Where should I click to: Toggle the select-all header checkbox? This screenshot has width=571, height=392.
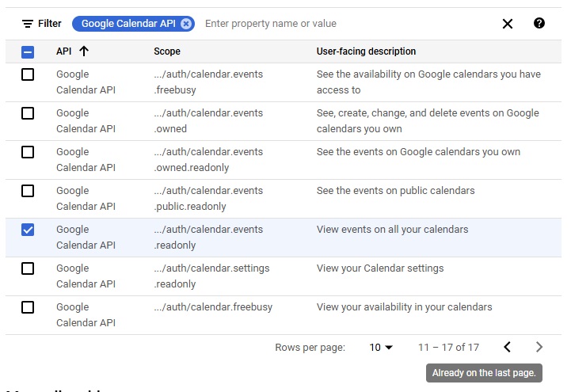point(28,52)
